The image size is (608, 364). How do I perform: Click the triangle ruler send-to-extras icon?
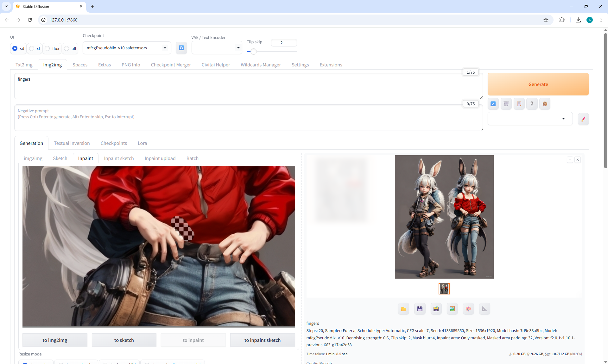[484, 309]
